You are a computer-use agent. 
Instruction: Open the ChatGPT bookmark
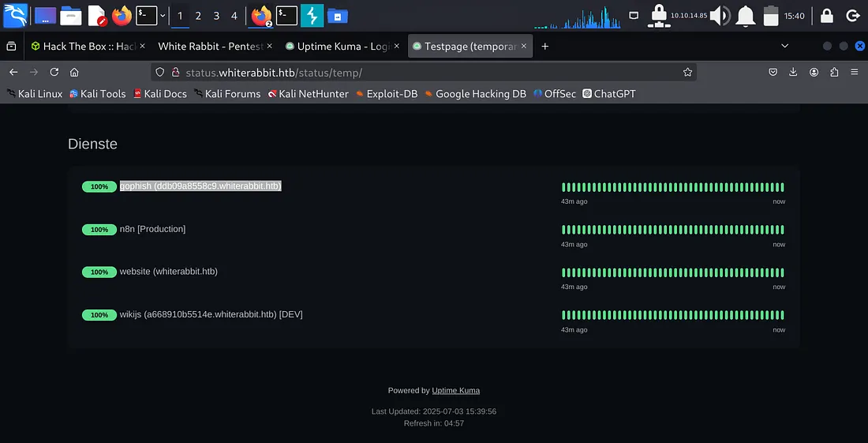pyautogui.click(x=609, y=94)
